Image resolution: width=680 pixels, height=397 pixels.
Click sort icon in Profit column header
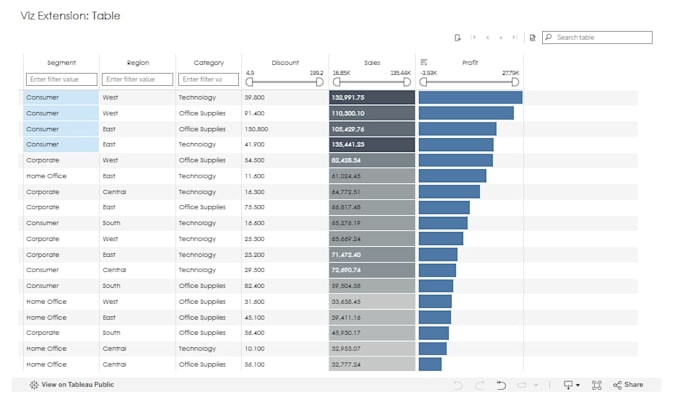tap(424, 62)
